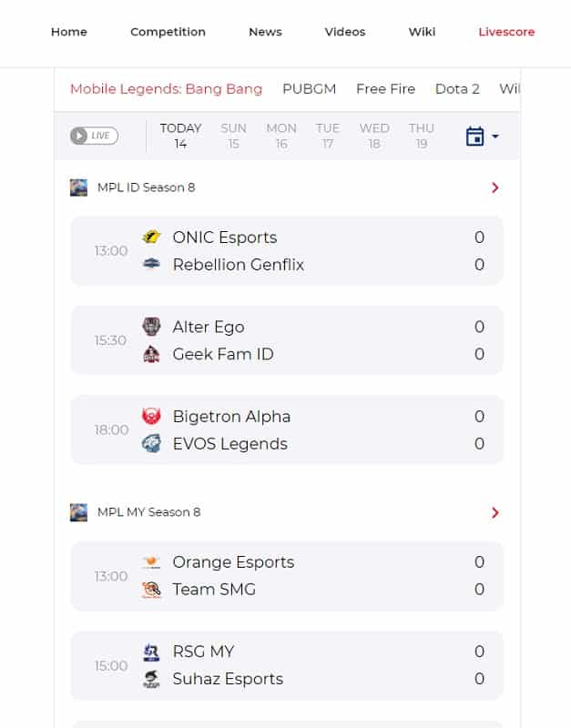Click the Rebellion Genflix team logo
This screenshot has width=571, height=728.
tap(151, 264)
